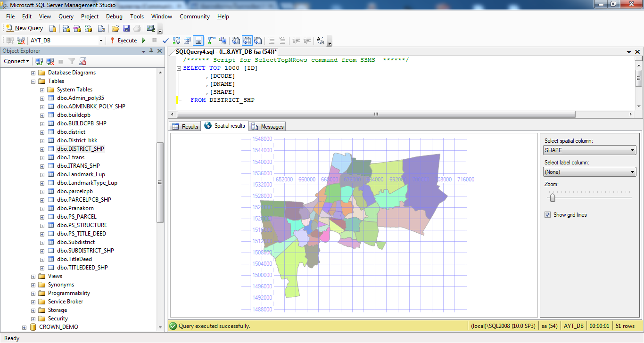Start debugging with the green arrow
644x343 pixels.
[x=144, y=41]
